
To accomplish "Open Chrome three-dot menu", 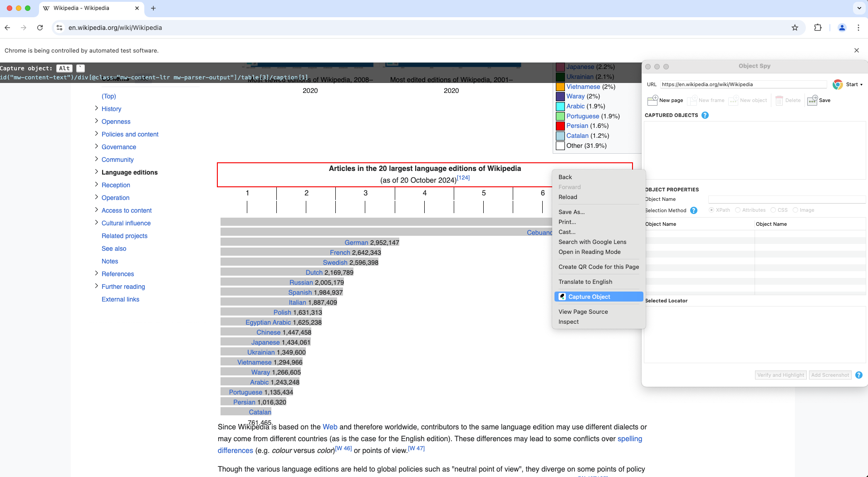I will (x=858, y=28).
